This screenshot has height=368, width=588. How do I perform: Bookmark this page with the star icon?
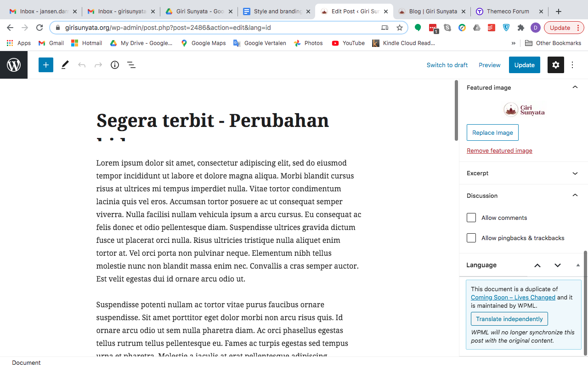pos(400,28)
